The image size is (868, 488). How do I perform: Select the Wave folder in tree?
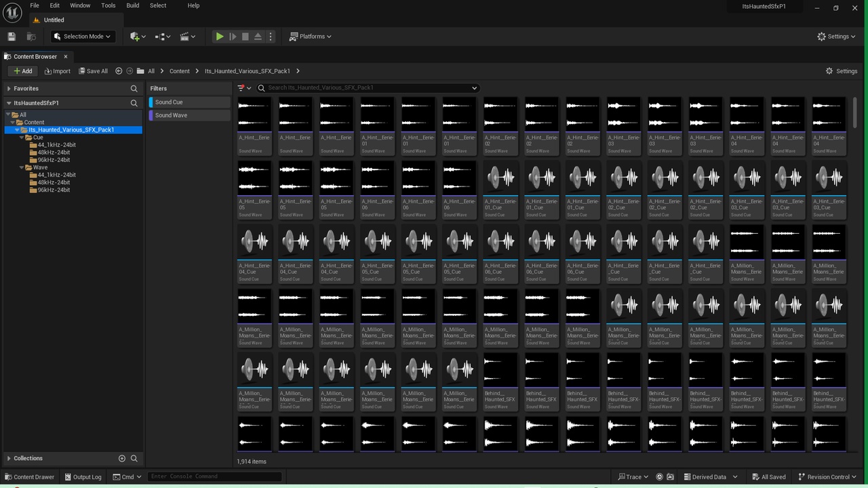41,167
